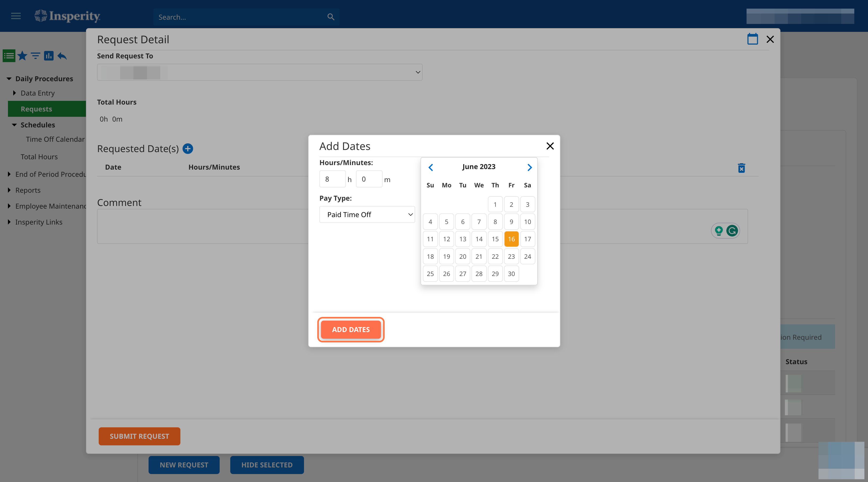Open the hamburger main menu

pyautogui.click(x=16, y=16)
